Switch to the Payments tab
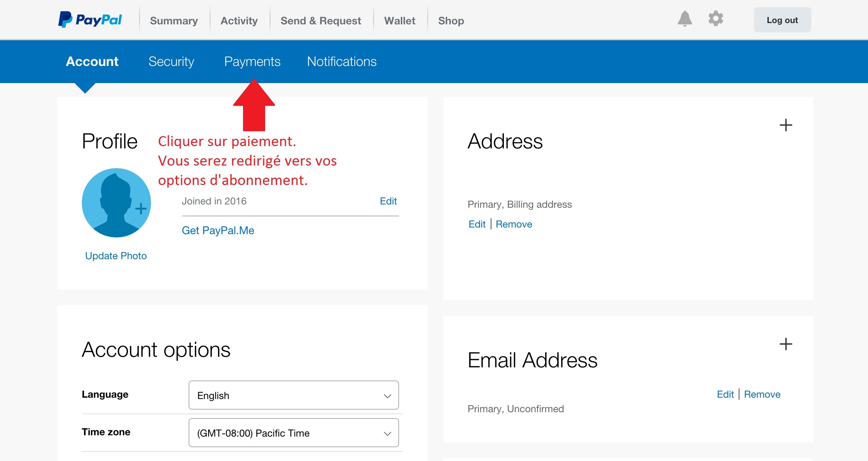The height and width of the screenshot is (461, 868). pos(252,61)
